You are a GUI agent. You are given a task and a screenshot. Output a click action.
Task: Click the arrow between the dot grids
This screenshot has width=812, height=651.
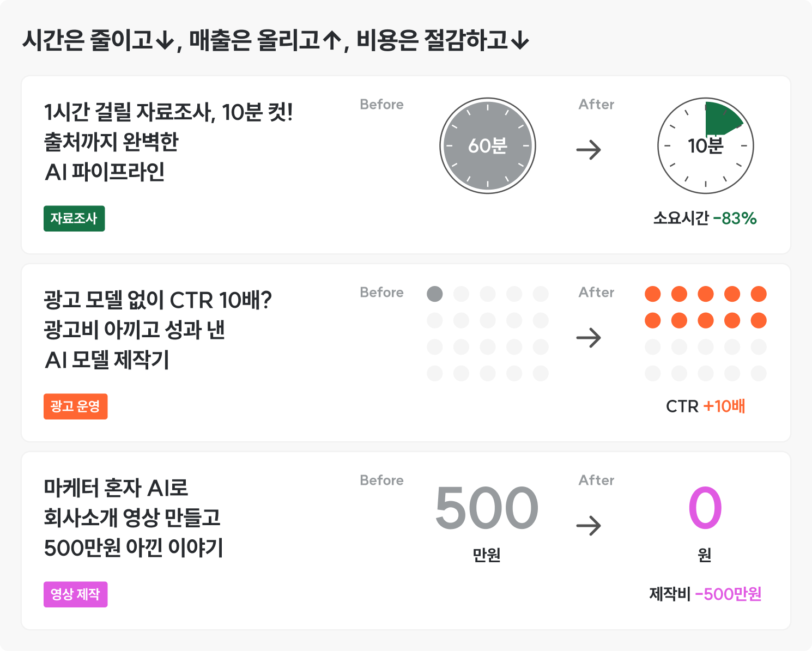(x=589, y=338)
